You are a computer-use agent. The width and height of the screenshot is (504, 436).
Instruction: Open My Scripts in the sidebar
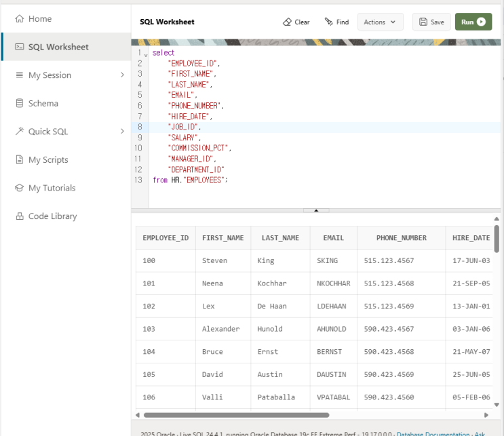click(66, 159)
